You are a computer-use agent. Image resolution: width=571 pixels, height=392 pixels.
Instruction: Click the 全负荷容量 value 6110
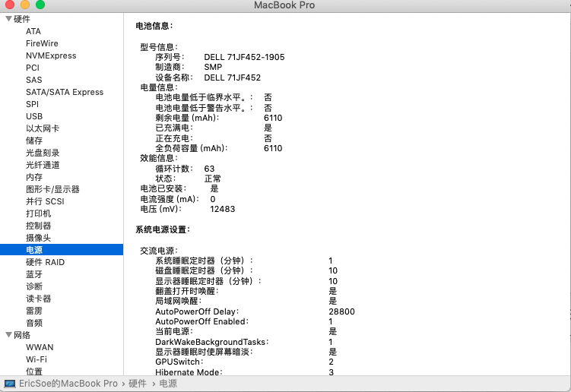click(273, 148)
